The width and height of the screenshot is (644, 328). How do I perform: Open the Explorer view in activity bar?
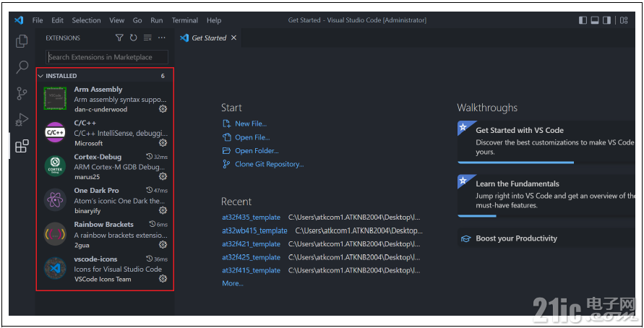click(22, 41)
